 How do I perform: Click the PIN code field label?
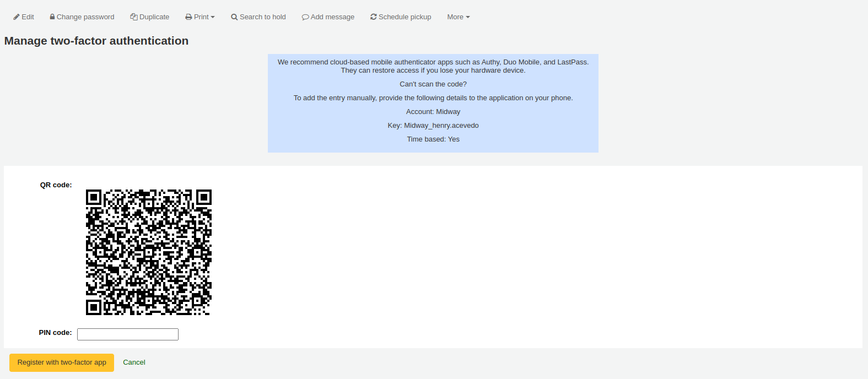click(x=55, y=333)
